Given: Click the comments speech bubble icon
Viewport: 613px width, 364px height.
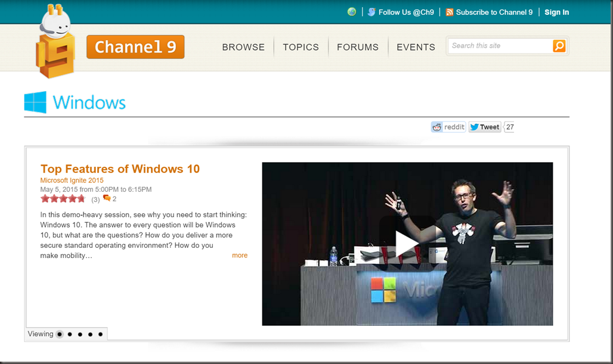Looking at the screenshot, I should (107, 198).
